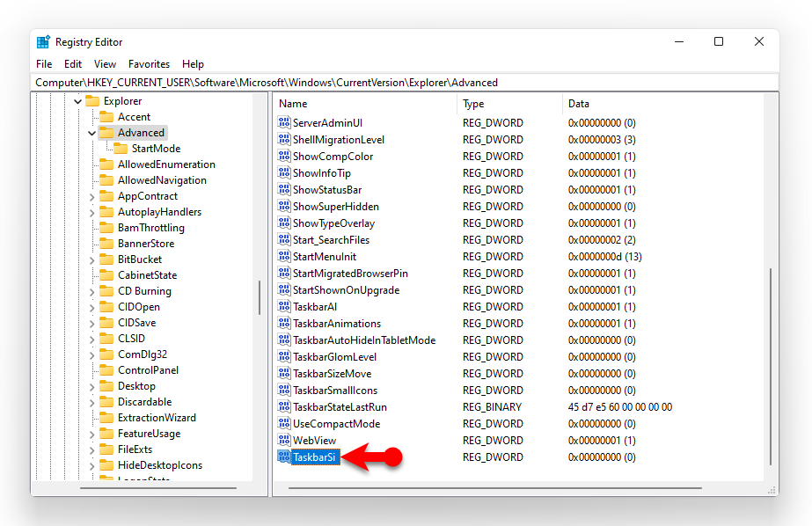Click the TaskbarAl value icon

tap(284, 306)
